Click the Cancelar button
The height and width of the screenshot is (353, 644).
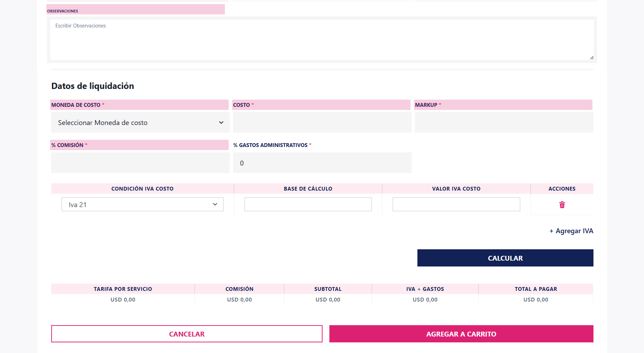(187, 334)
